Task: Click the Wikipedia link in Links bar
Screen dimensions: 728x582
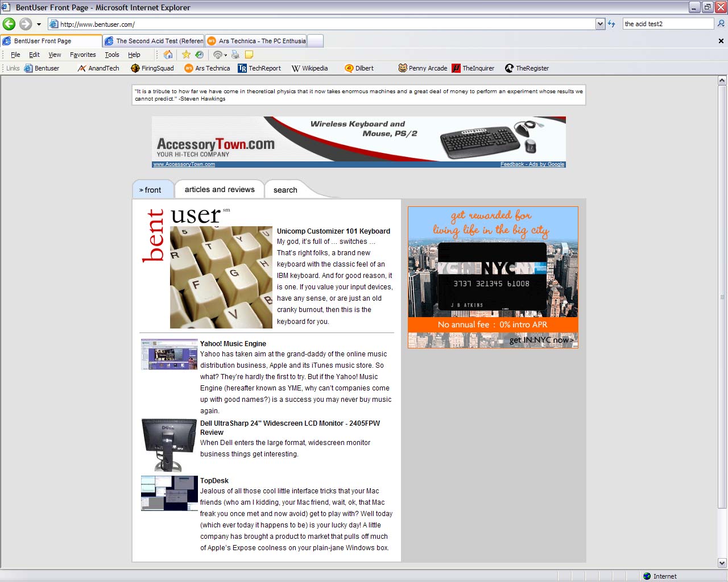Action: 310,68
